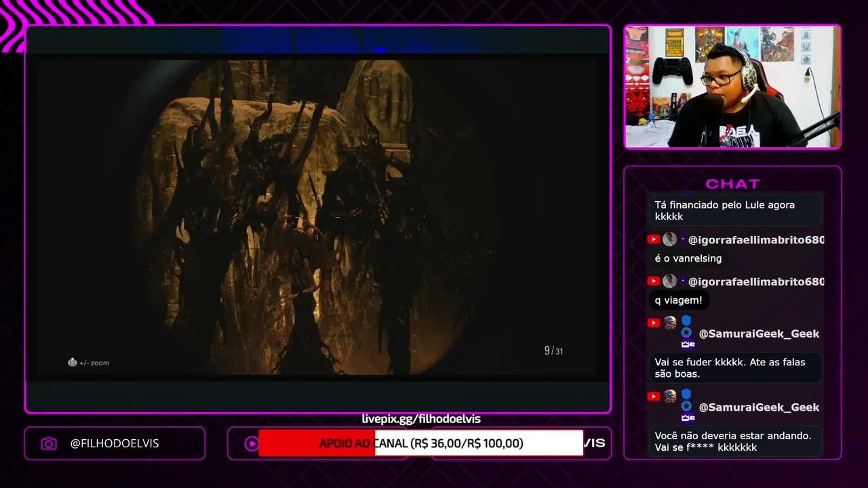Click YouTube icon above 'Ate as falas são boas' message
The height and width of the screenshot is (488, 868).
click(x=654, y=323)
